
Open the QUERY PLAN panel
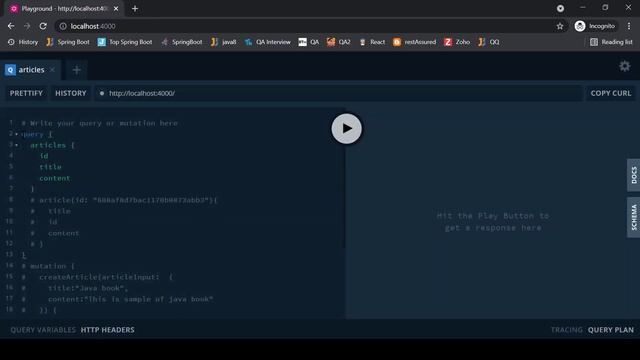(611, 330)
